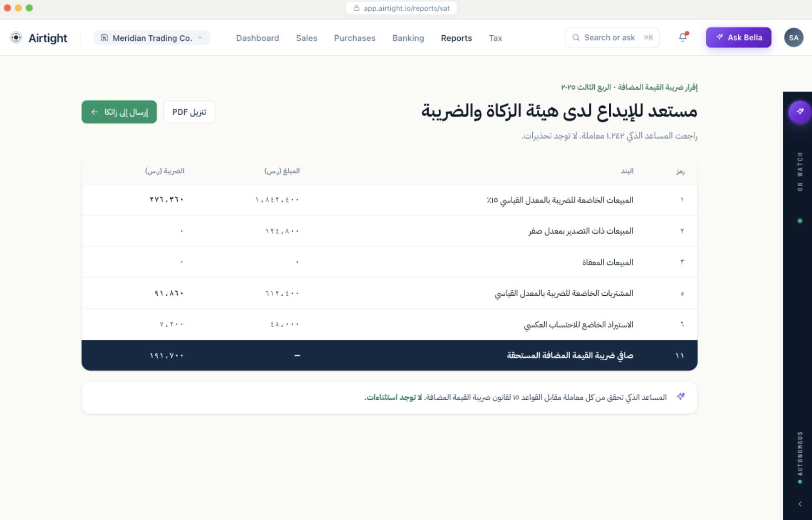812x520 pixels.
Task: Select the highlighted net VAT due row
Action: pyautogui.click(x=390, y=355)
